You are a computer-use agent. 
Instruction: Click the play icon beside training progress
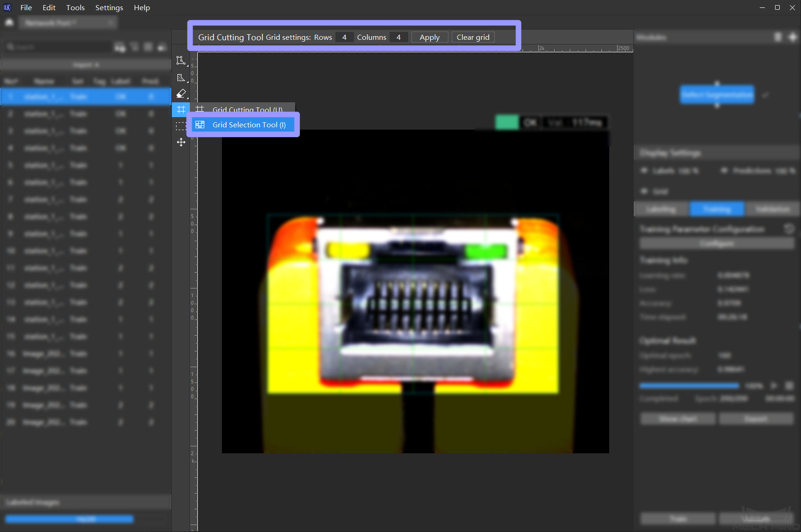click(x=773, y=386)
